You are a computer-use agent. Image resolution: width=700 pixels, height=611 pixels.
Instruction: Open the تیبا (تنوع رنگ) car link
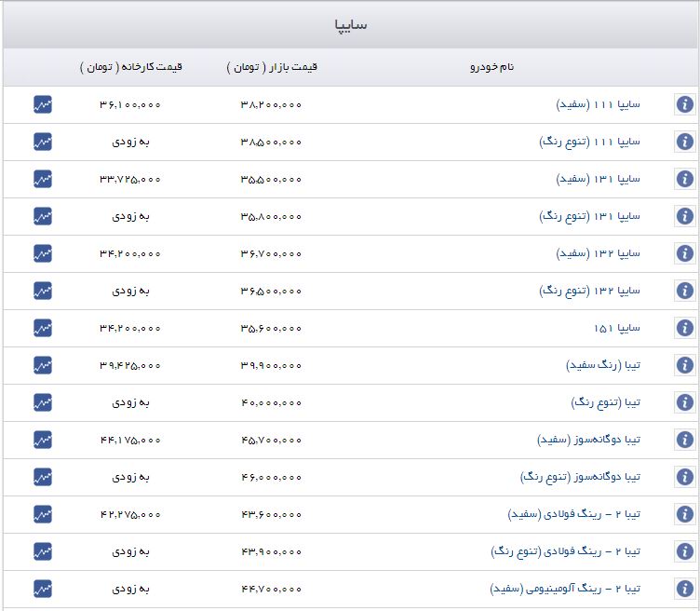605,402
